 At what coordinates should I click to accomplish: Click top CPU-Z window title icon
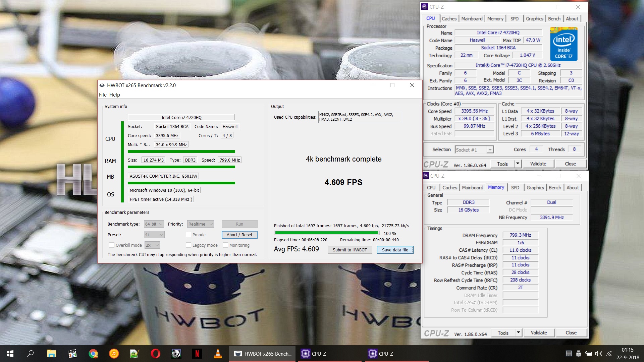click(x=425, y=7)
